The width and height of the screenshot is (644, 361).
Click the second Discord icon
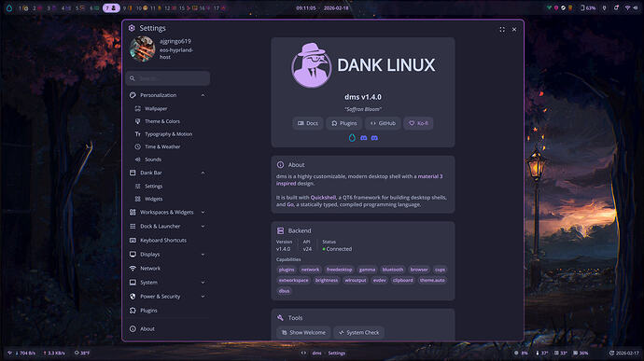pos(374,138)
